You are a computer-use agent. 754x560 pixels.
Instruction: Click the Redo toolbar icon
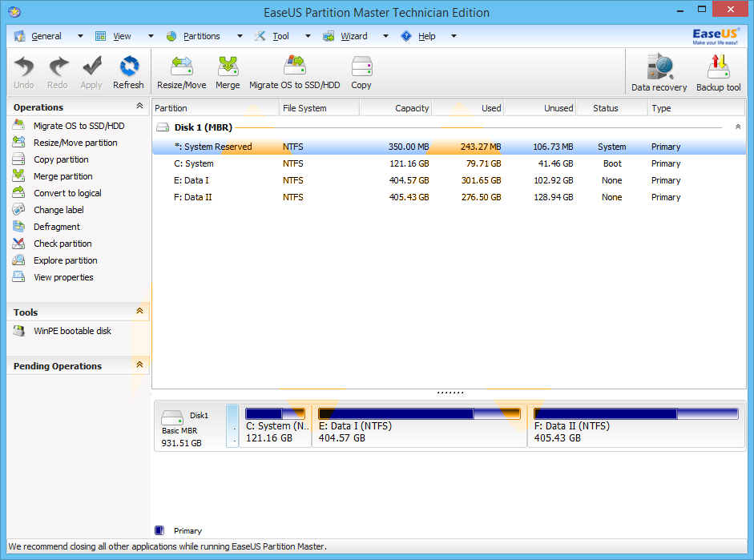57,72
